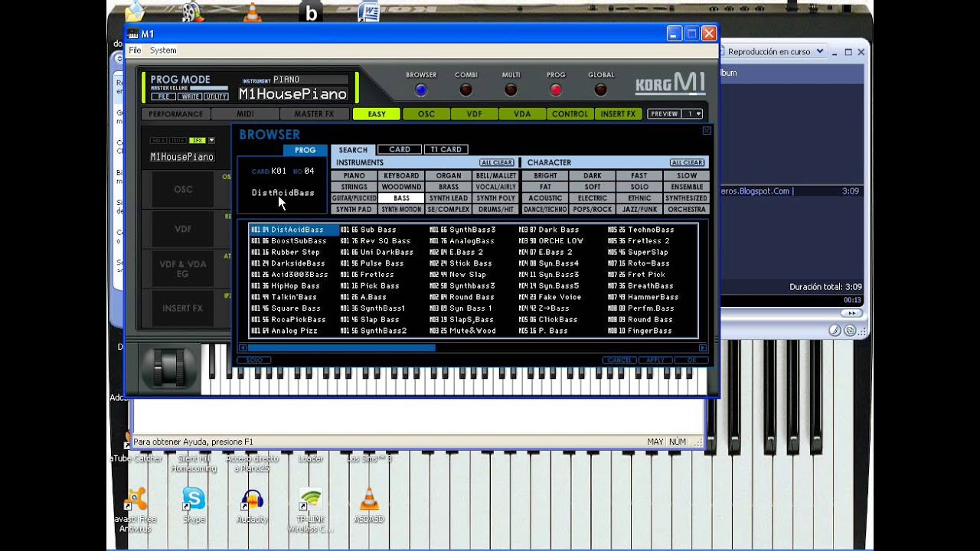Select the TechnoBass program

(x=651, y=230)
